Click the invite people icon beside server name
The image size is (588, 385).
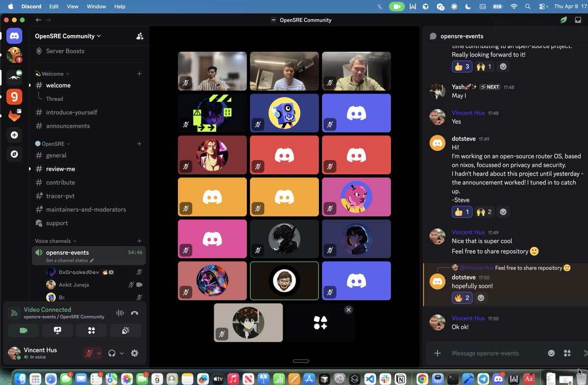click(140, 36)
